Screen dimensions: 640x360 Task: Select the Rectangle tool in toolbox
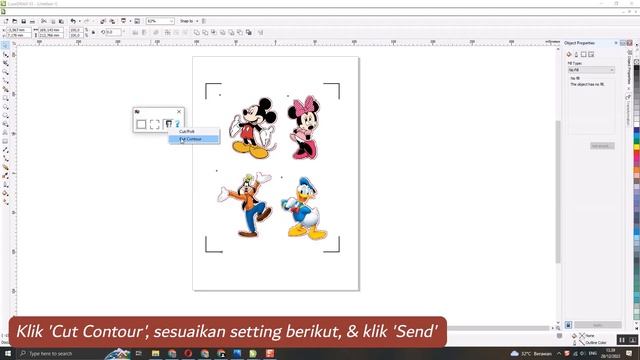[x=5, y=98]
